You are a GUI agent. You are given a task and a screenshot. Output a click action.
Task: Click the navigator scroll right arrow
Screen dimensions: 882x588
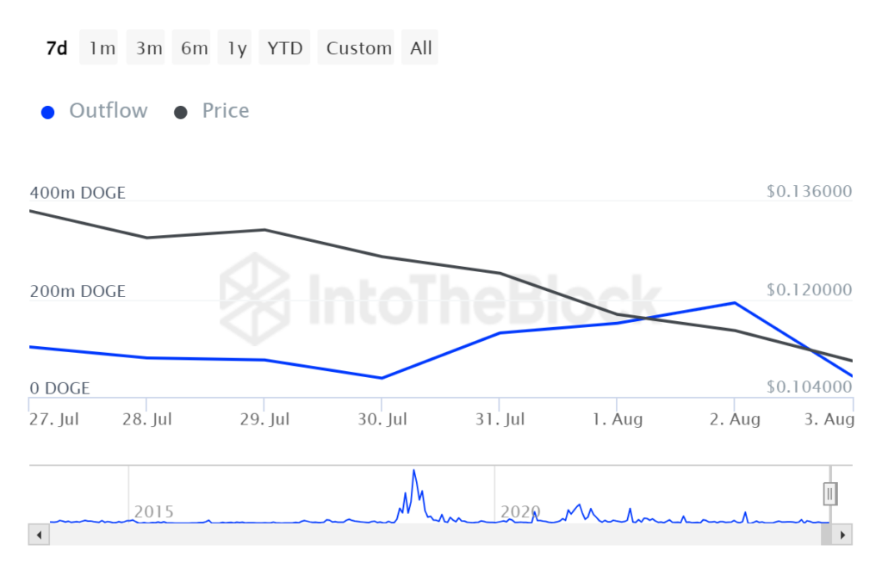point(843,535)
